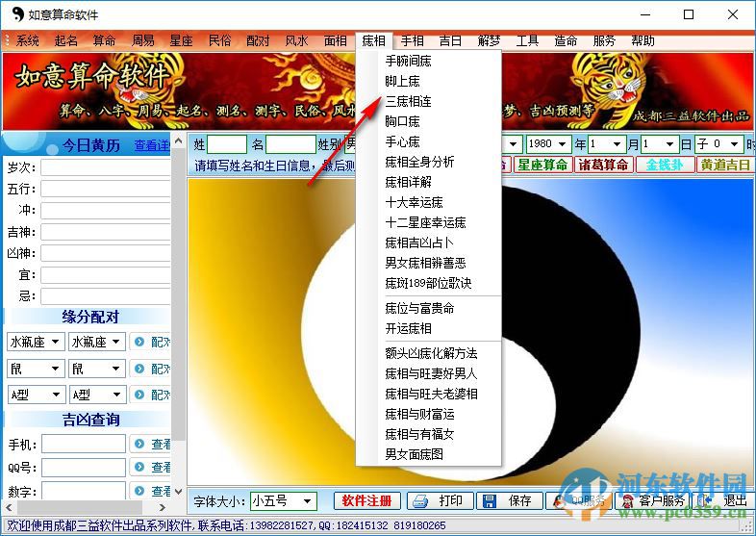Click the 保存 floppy disk button

coord(509,500)
